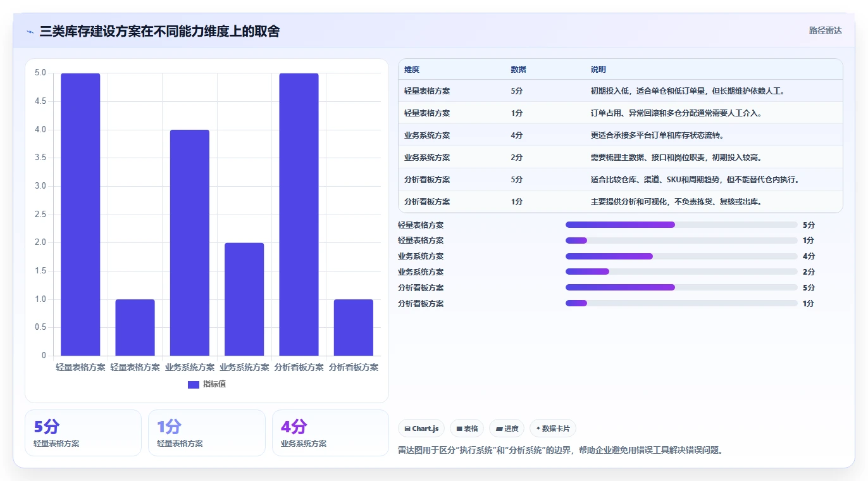Click the 分析看板方案 5分 progress bar
The width and height of the screenshot is (868, 481).
click(681, 287)
